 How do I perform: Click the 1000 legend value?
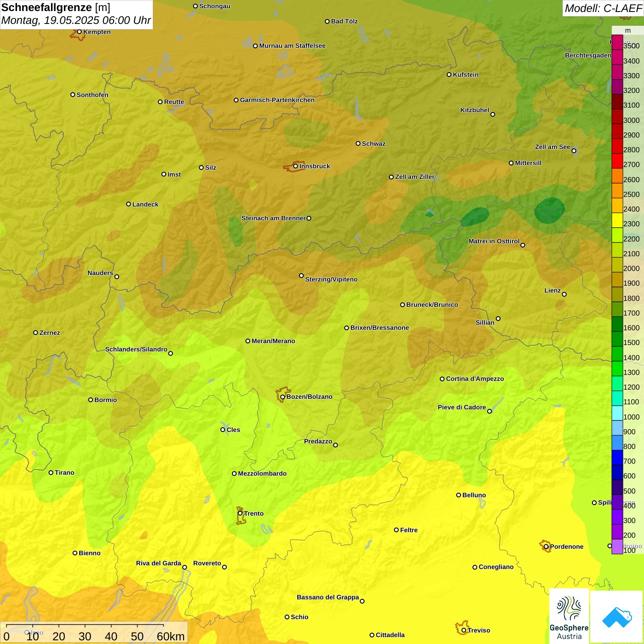tap(632, 417)
